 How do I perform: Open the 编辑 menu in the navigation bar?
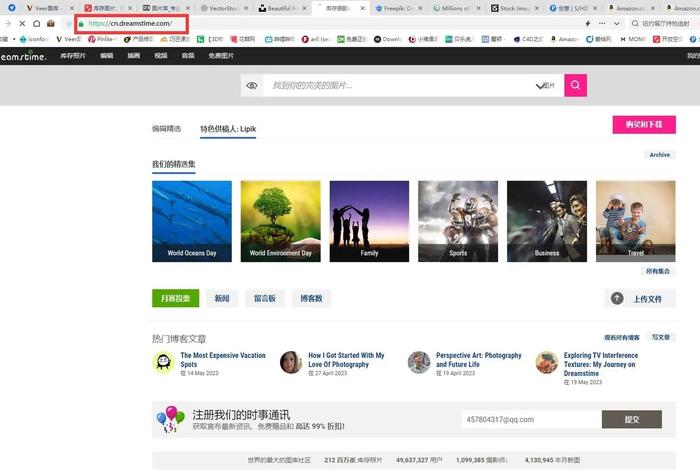pyautogui.click(x=107, y=56)
